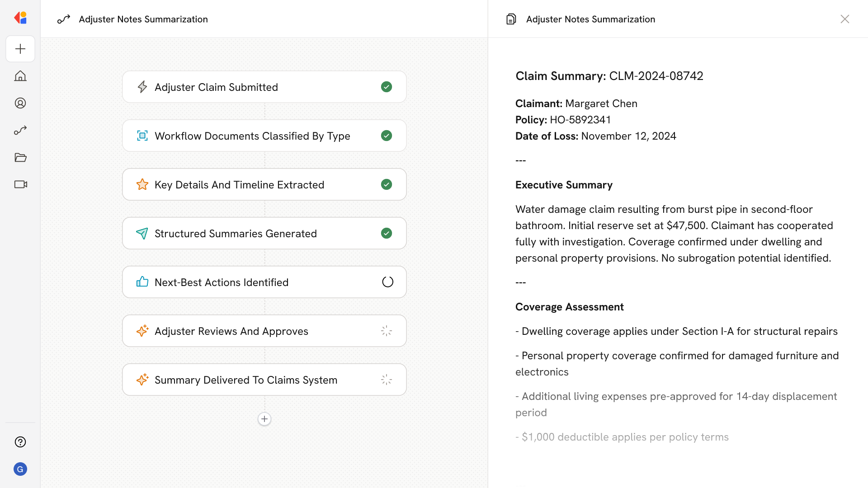Click the document icon in the panel header

click(x=511, y=19)
